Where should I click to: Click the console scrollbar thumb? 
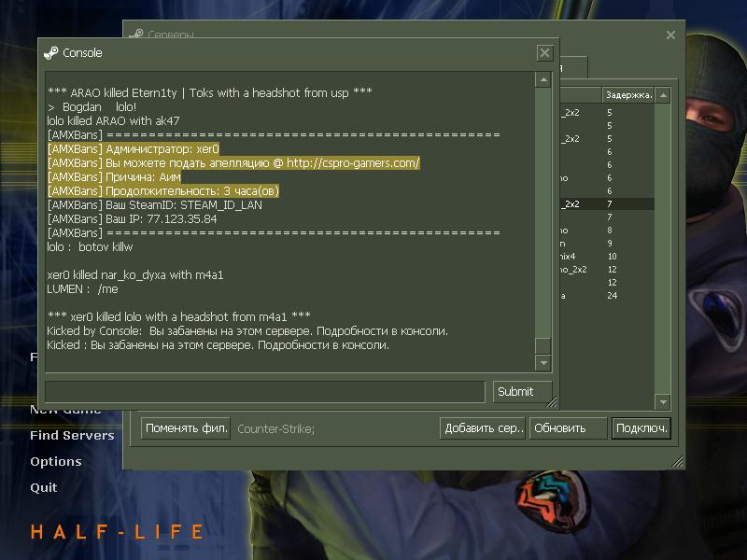coord(543,345)
